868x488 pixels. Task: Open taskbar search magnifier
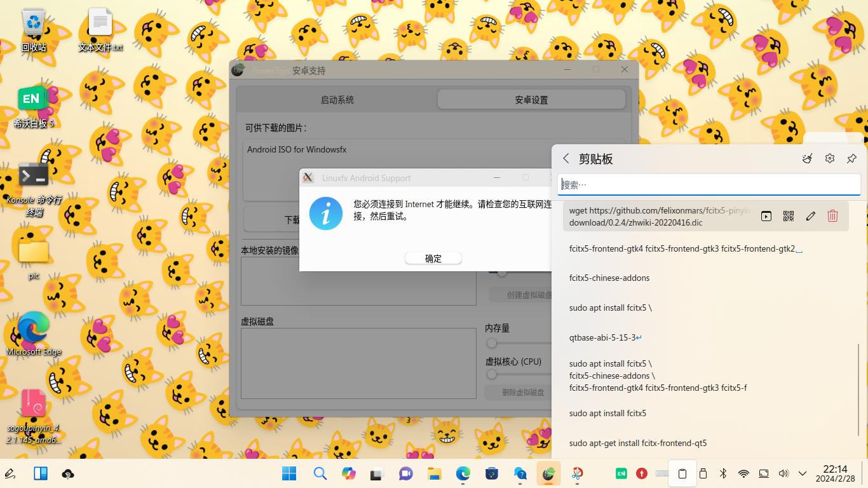[x=320, y=473]
